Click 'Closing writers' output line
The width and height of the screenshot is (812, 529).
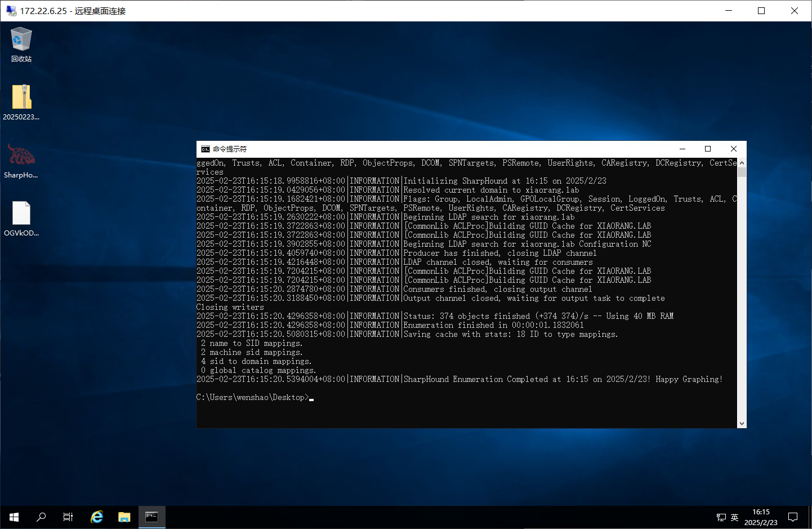point(230,307)
